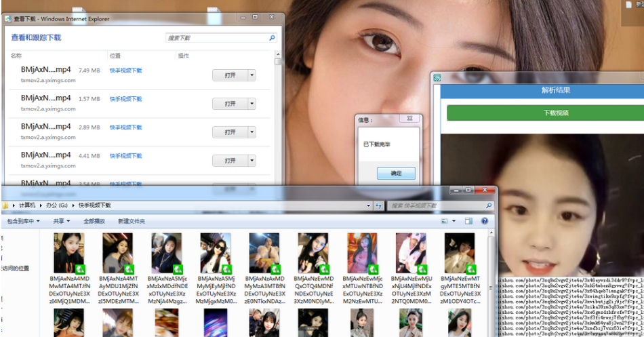
Task: Click 新建文件夹 in Explorer toolbar
Action: 132,221
